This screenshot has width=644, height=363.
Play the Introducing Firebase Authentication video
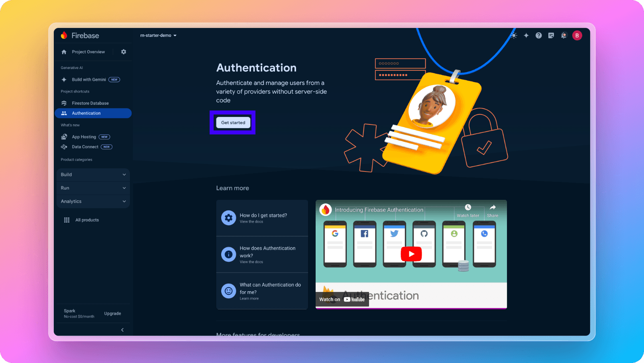click(411, 254)
